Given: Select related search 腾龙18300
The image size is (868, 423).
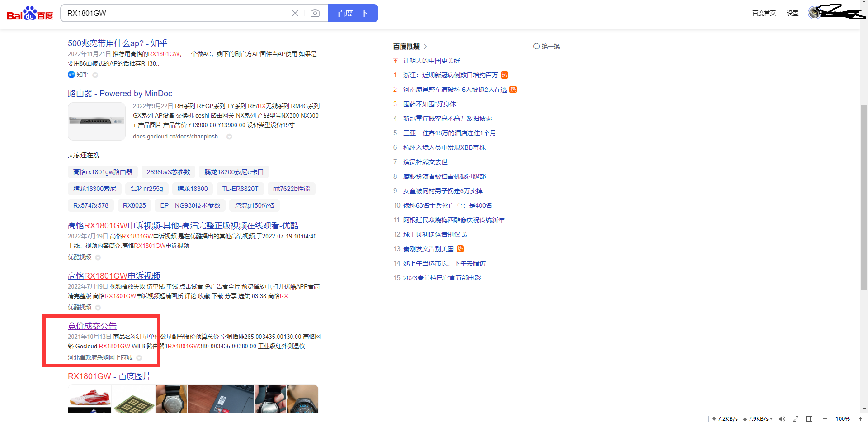Looking at the screenshot, I should 193,189.
